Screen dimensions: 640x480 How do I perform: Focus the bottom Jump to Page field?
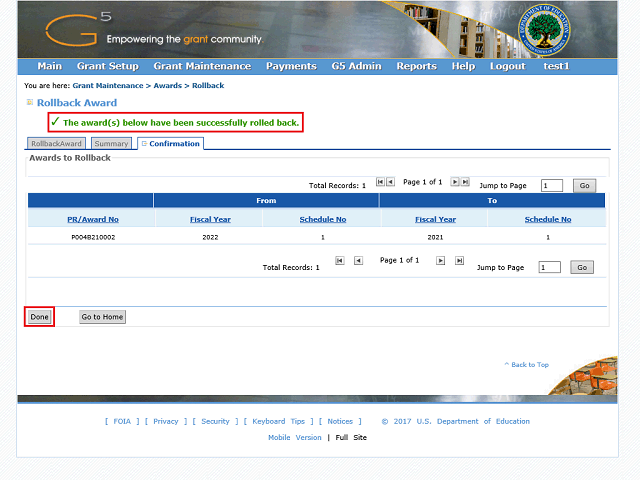(x=549, y=267)
